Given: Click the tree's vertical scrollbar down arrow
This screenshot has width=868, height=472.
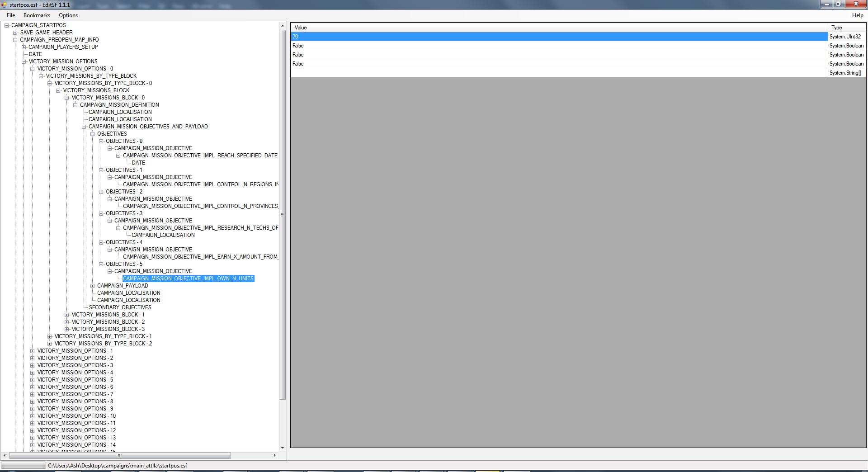Looking at the screenshot, I should click(283, 448).
